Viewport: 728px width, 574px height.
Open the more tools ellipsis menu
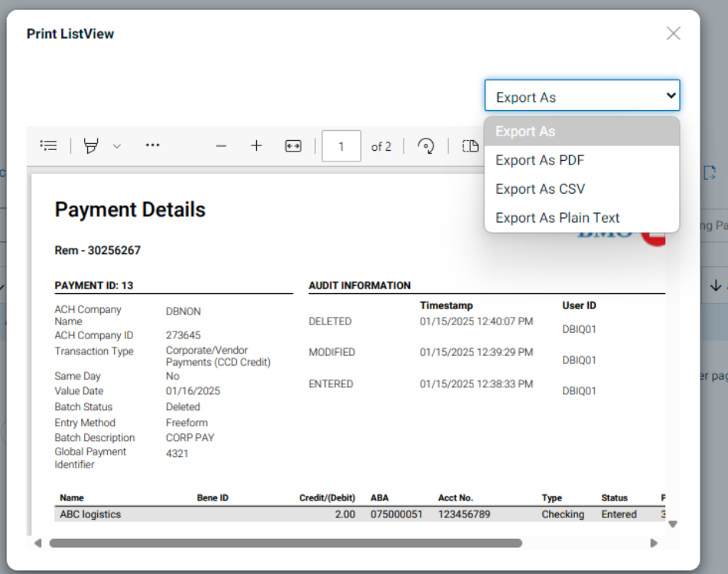[x=152, y=145]
